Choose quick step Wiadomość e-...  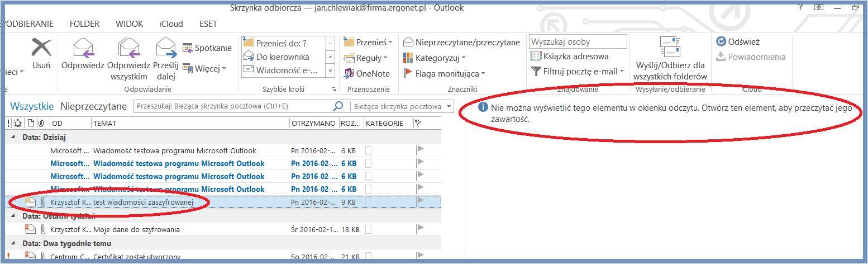click(x=282, y=70)
